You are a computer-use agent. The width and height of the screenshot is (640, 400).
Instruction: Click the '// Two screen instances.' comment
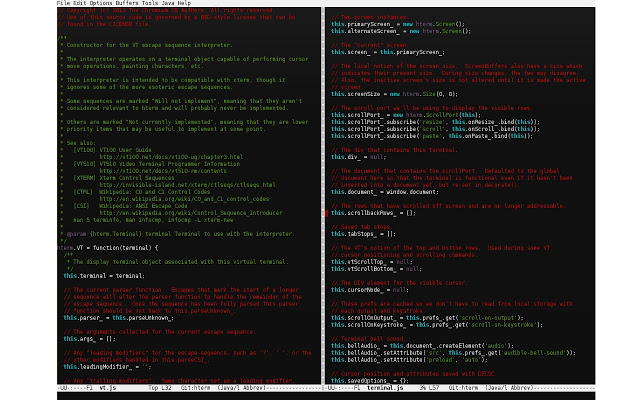[370, 17]
